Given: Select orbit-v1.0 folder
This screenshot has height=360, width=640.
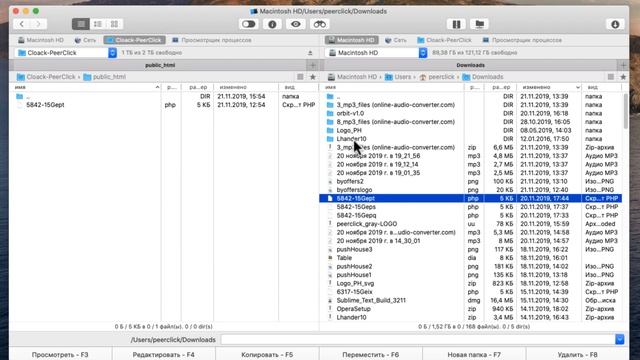Looking at the screenshot, I should pyautogui.click(x=470, y=113).
